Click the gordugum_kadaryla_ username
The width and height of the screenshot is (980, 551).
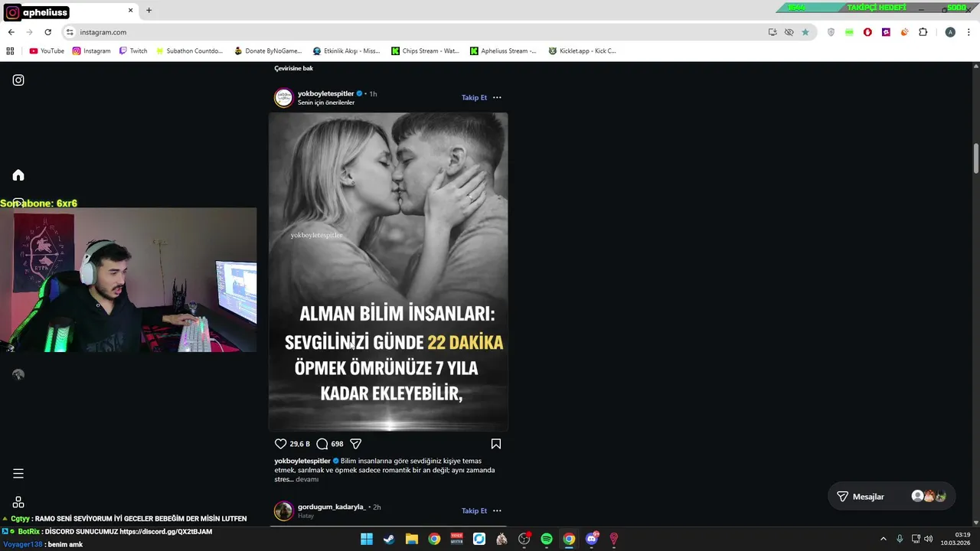pyautogui.click(x=332, y=507)
